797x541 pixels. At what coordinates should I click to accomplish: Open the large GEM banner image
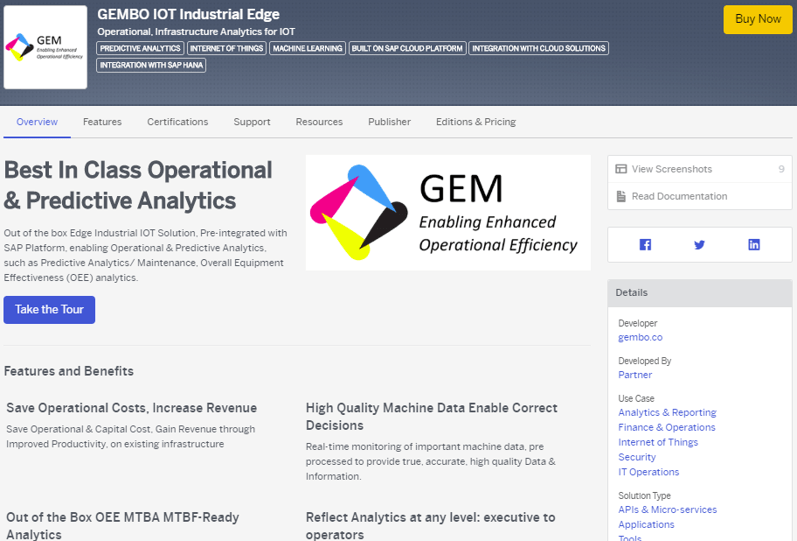[x=448, y=213]
